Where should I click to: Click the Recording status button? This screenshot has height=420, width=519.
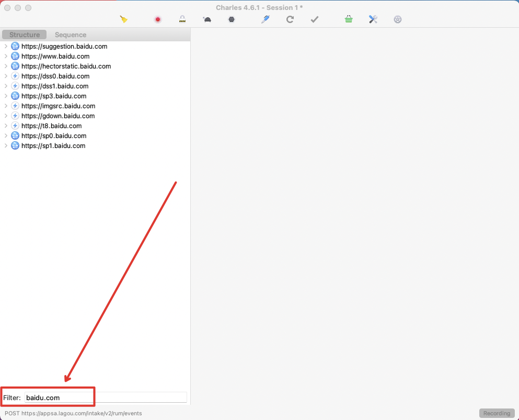497,413
